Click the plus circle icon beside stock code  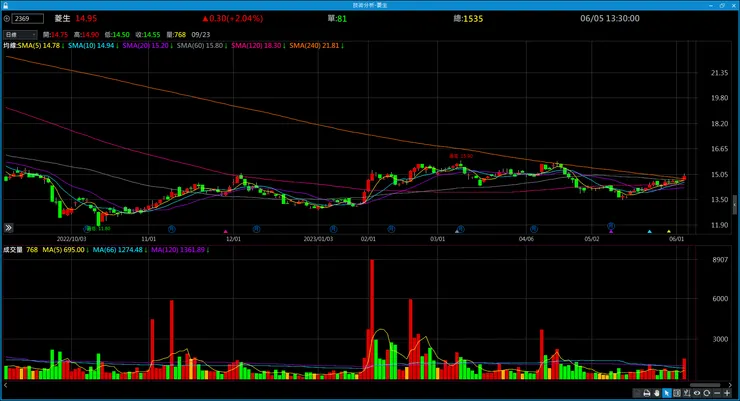[7, 18]
